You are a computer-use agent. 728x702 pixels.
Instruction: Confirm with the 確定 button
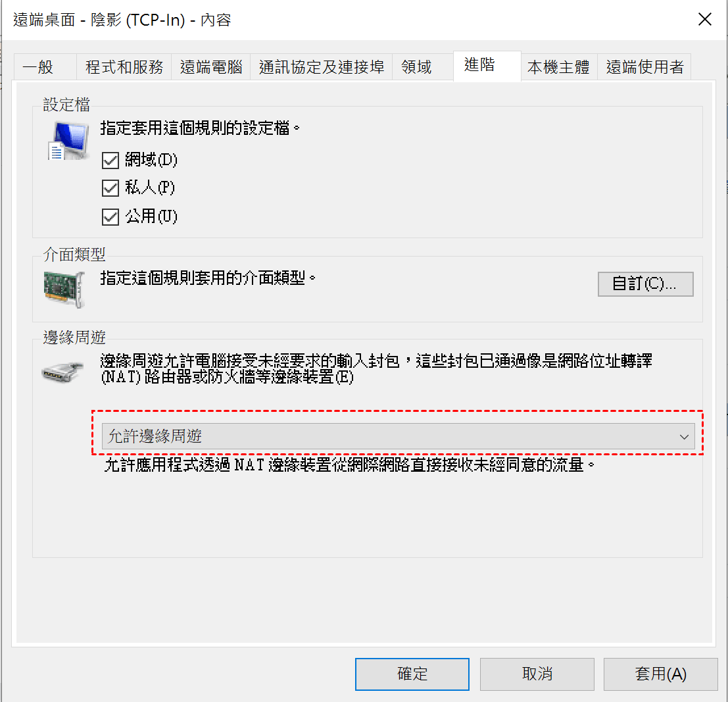[x=412, y=674]
